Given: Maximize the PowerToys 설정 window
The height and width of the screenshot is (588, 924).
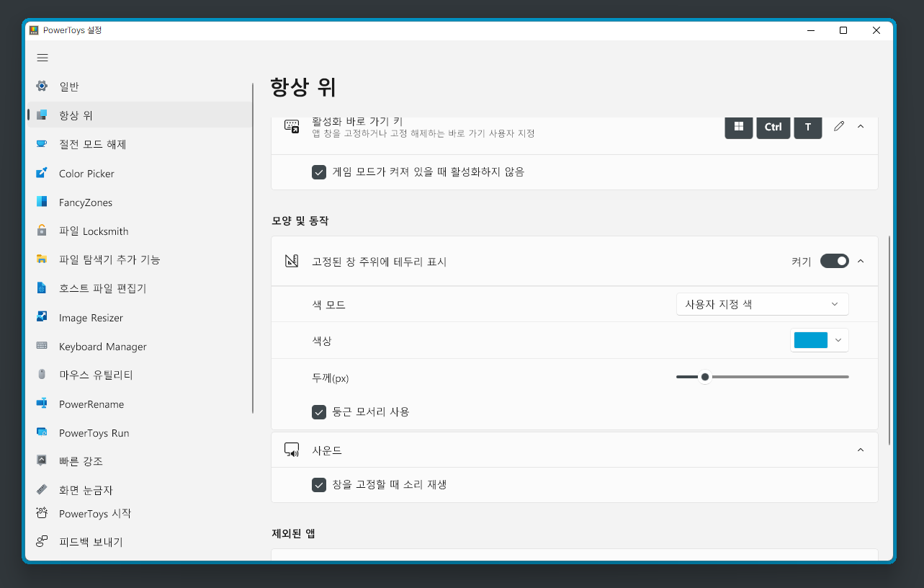Looking at the screenshot, I should pyautogui.click(x=843, y=30).
